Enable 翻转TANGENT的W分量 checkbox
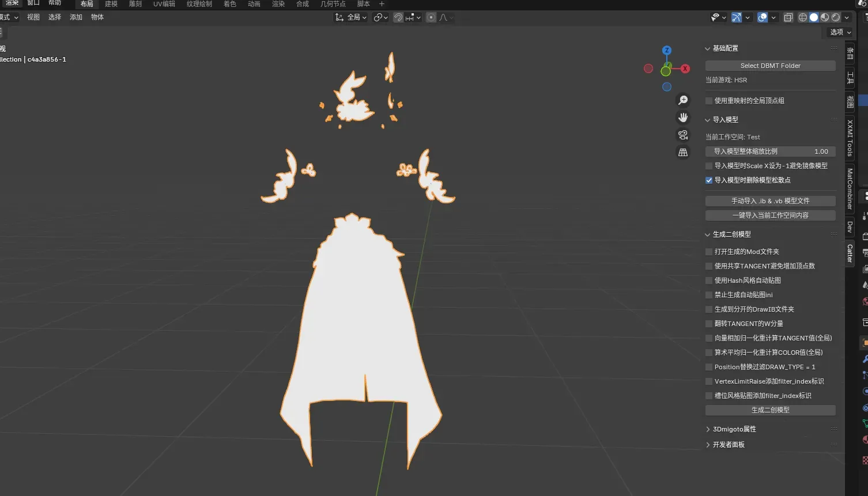Screen dimensions: 868x496 709,324
